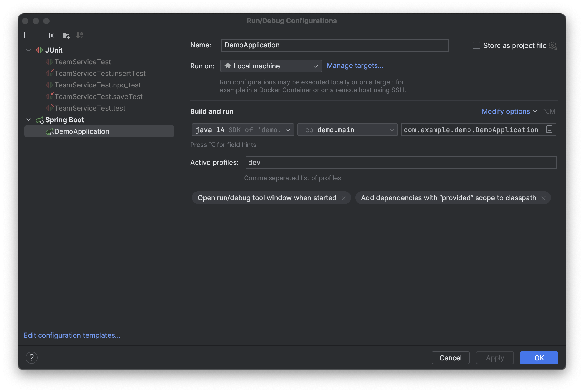The width and height of the screenshot is (584, 392).
Task: Click the Create New Folder icon
Action: tap(66, 35)
